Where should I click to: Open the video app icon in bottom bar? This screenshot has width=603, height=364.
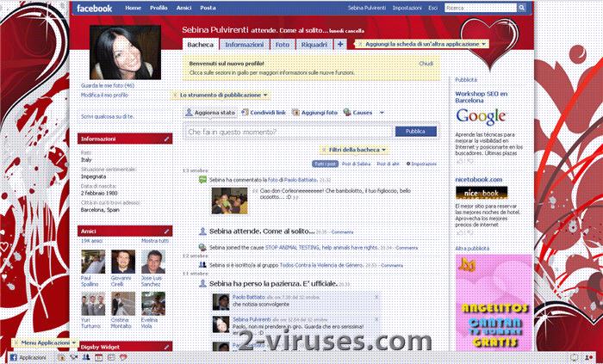[74, 357]
